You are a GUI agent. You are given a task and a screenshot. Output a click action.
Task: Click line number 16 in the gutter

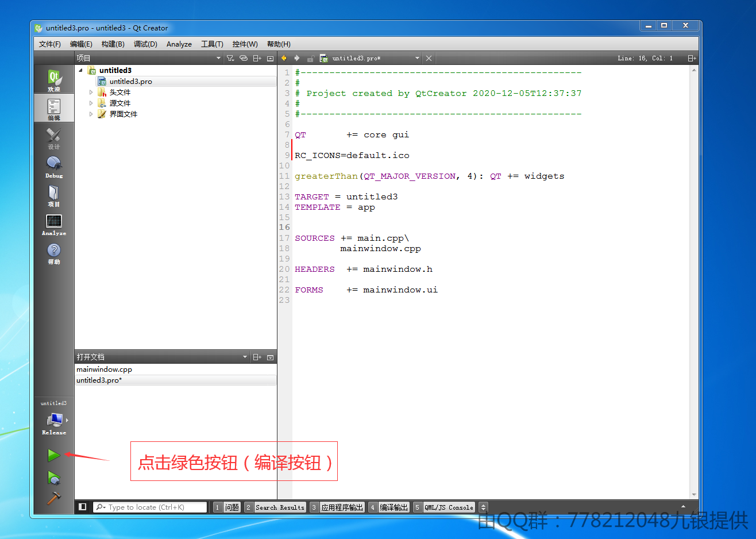pyautogui.click(x=284, y=228)
